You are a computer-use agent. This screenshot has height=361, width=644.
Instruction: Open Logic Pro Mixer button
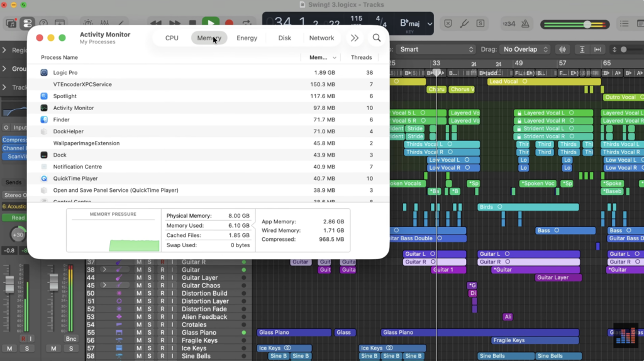point(105,23)
